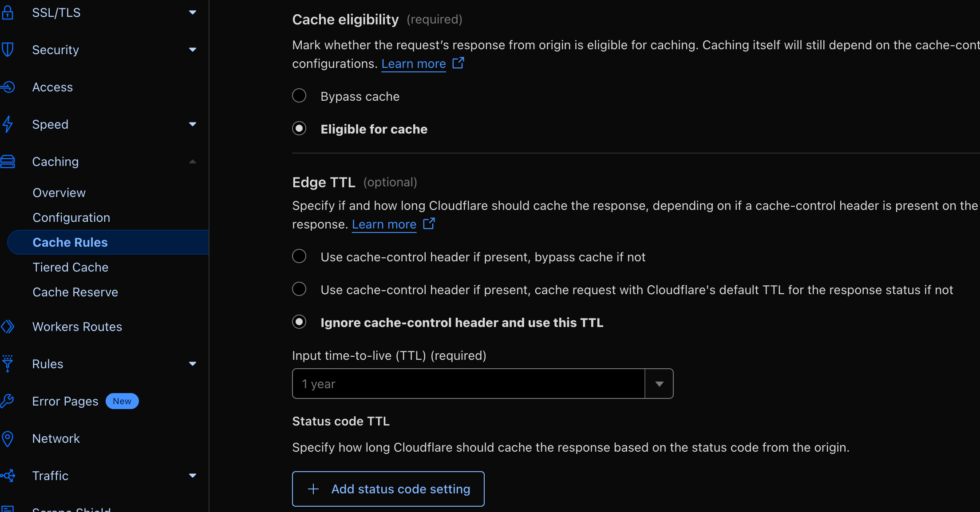Click the Security shield icon
The height and width of the screenshot is (512, 980).
coord(8,50)
